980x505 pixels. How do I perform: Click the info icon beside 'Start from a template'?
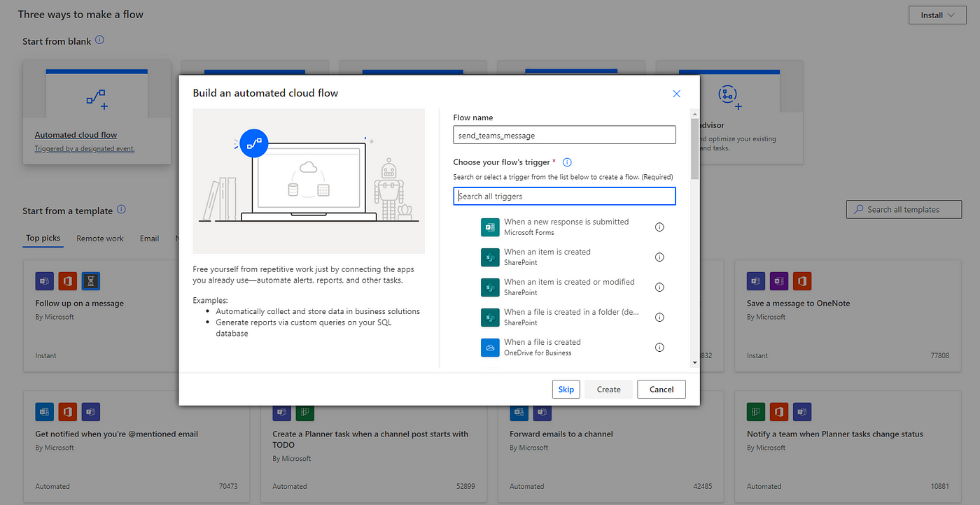pyautogui.click(x=121, y=210)
